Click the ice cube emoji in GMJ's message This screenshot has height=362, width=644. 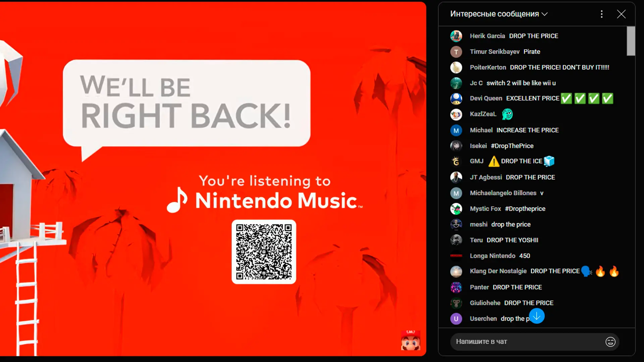click(x=549, y=161)
